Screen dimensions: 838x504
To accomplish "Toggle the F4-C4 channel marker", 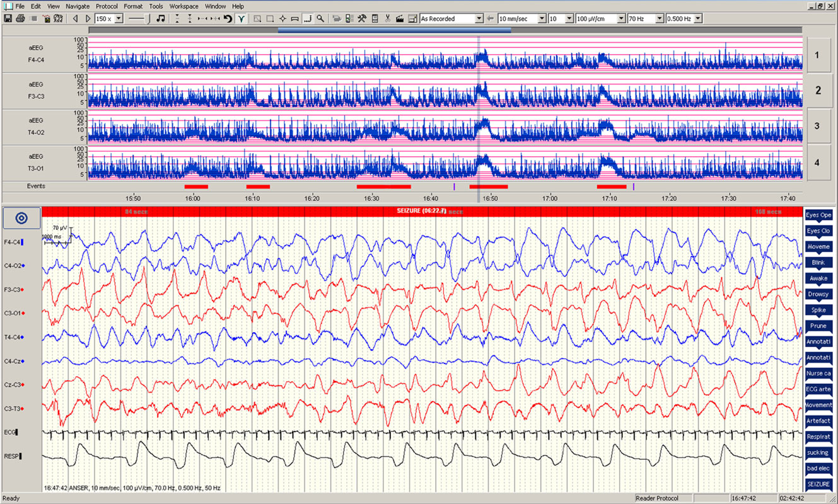I will point(23,242).
